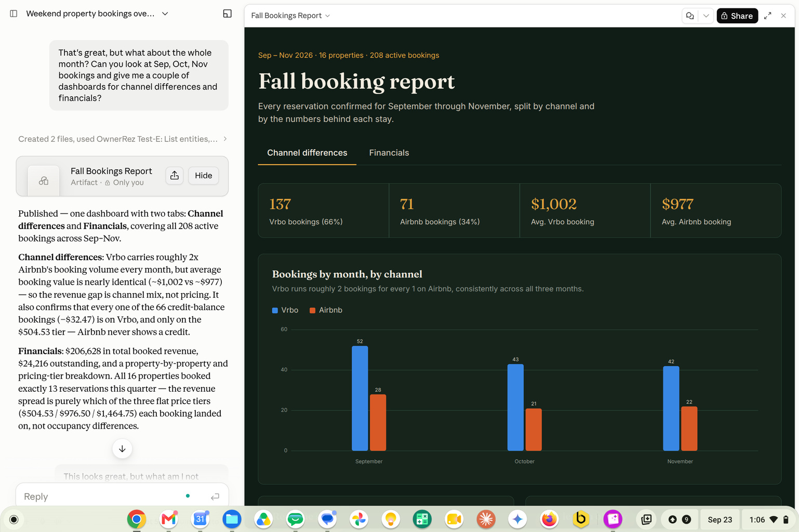Click the September Airbnb bar labeled 28
Image resolution: width=799 pixels, height=532 pixels.
click(378, 422)
